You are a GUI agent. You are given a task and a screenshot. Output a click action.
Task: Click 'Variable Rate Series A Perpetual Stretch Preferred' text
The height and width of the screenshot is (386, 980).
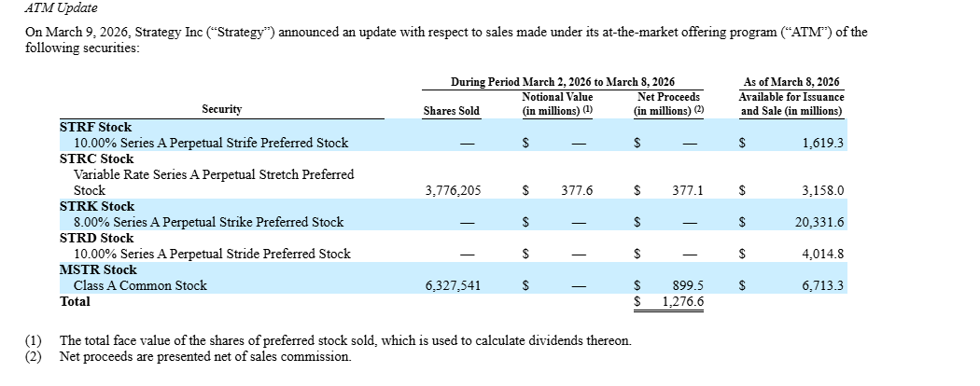214,174
